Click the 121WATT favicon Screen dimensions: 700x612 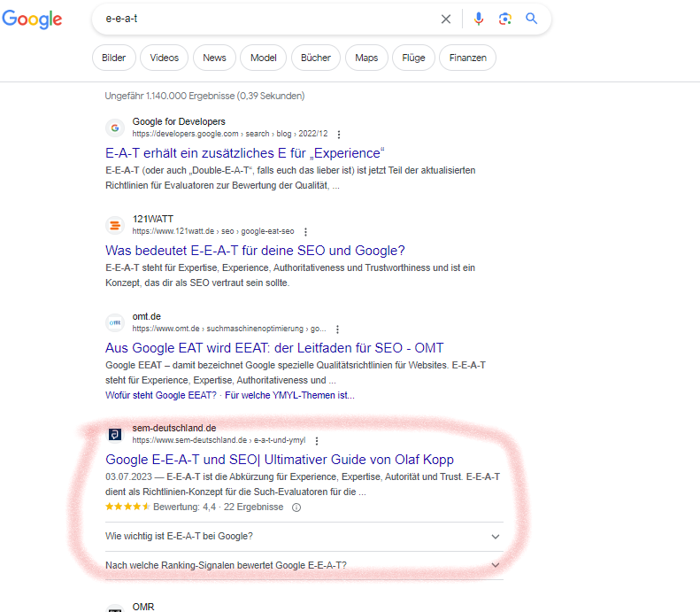click(115, 225)
